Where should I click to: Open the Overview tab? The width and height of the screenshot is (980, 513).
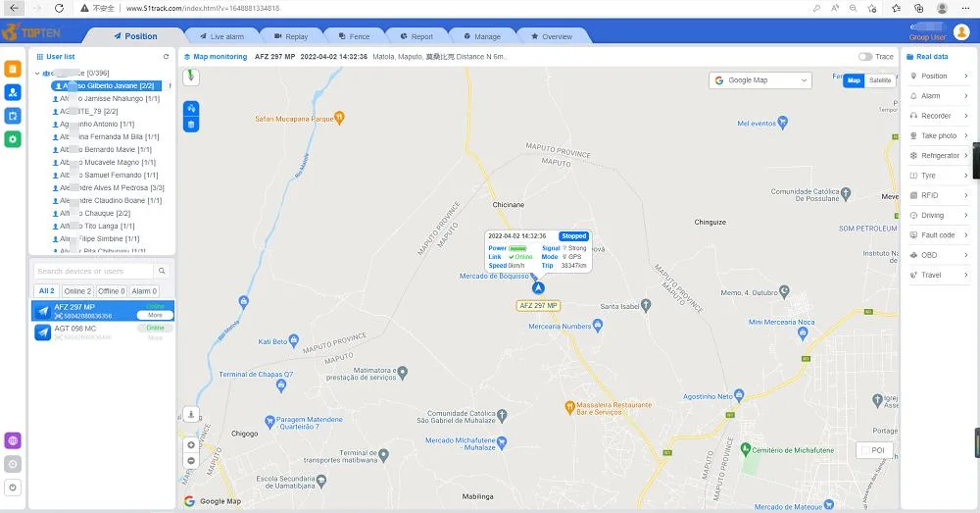coord(552,36)
